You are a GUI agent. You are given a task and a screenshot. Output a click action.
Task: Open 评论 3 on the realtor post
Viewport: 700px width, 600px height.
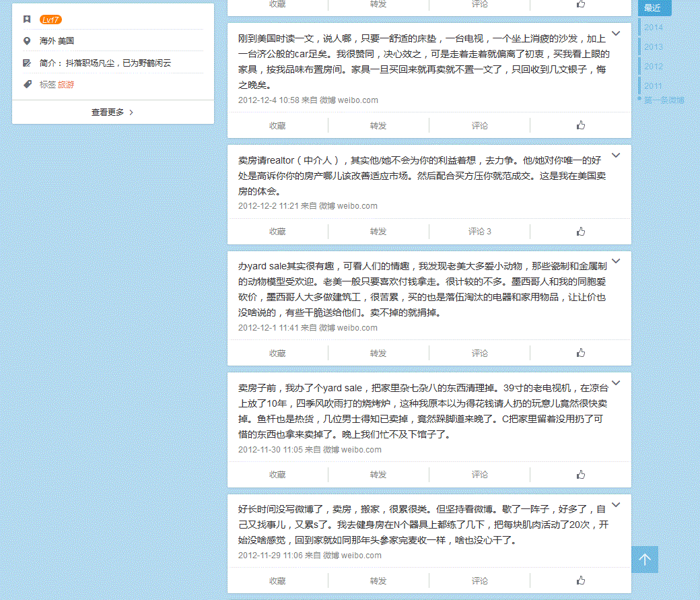479,232
